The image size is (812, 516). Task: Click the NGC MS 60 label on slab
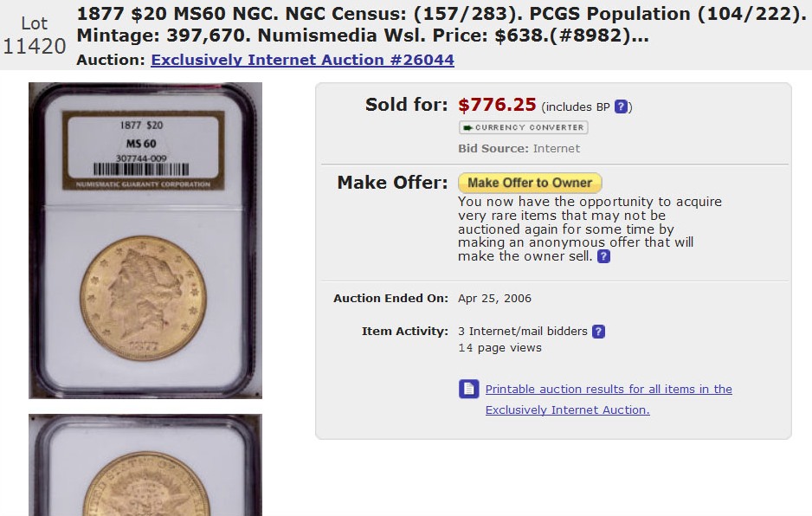pos(144,151)
